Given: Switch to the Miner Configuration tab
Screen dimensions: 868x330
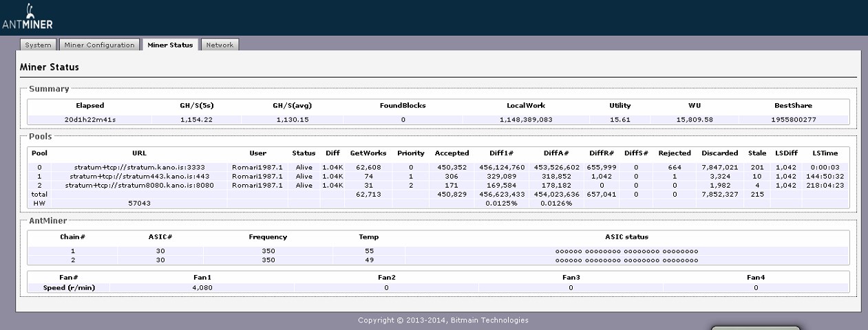Looking at the screenshot, I should point(99,45).
